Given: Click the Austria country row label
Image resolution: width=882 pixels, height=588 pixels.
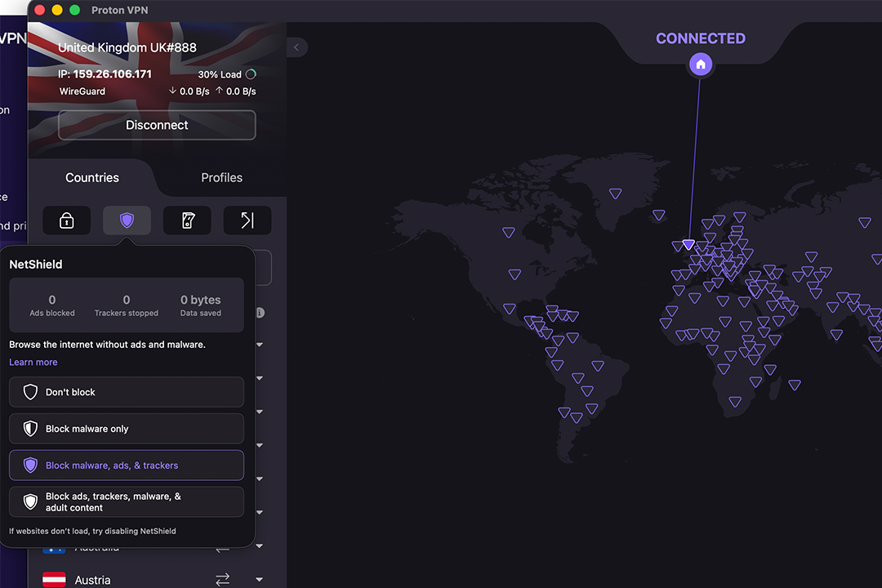Looking at the screenshot, I should [x=92, y=580].
